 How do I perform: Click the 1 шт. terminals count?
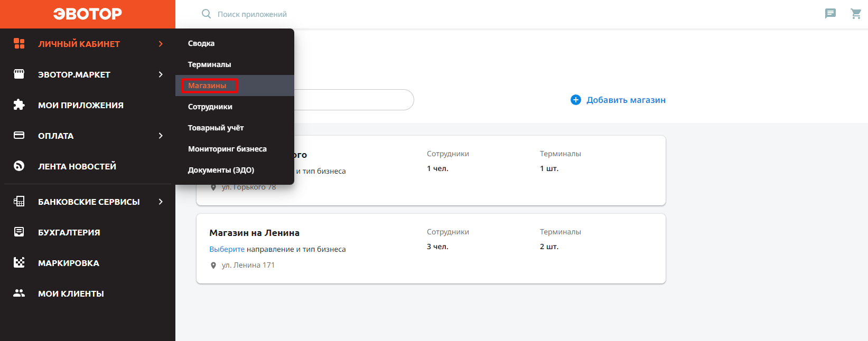point(549,168)
